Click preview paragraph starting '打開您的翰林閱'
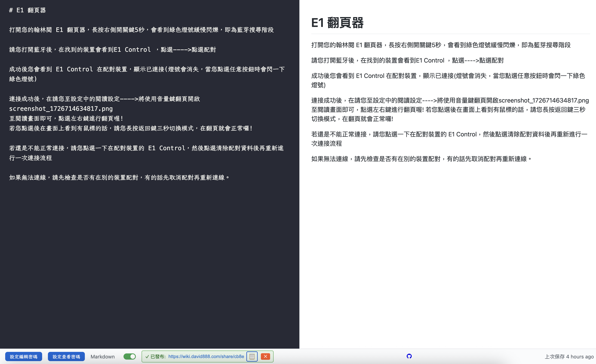This screenshot has height=364, width=596. tap(441, 45)
